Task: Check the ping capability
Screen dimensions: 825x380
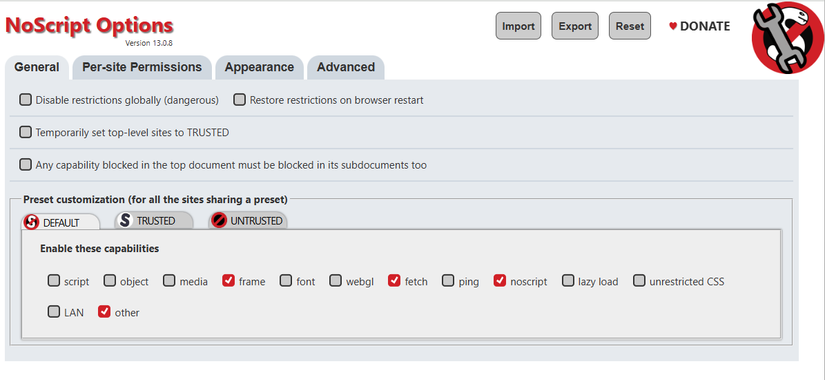Action: (x=448, y=281)
